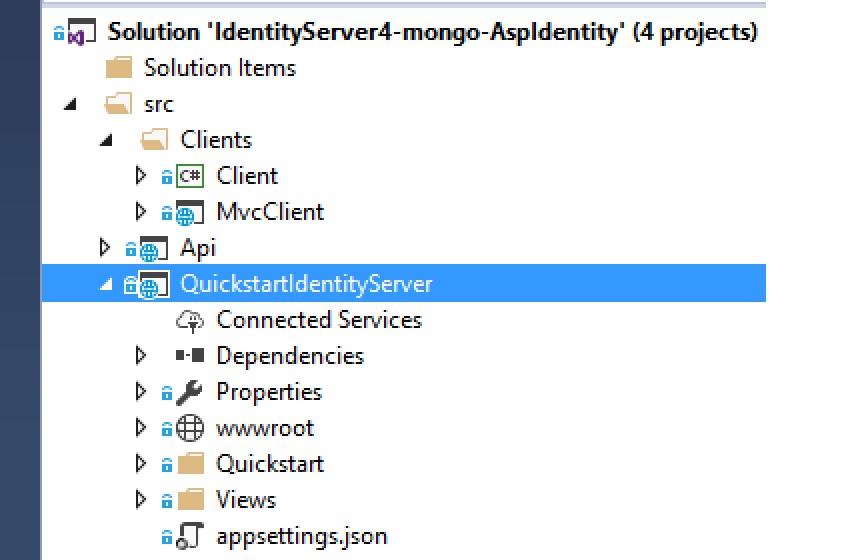Screen dimensions: 864x560
Task: Expand the Views folder
Action: click(x=141, y=499)
